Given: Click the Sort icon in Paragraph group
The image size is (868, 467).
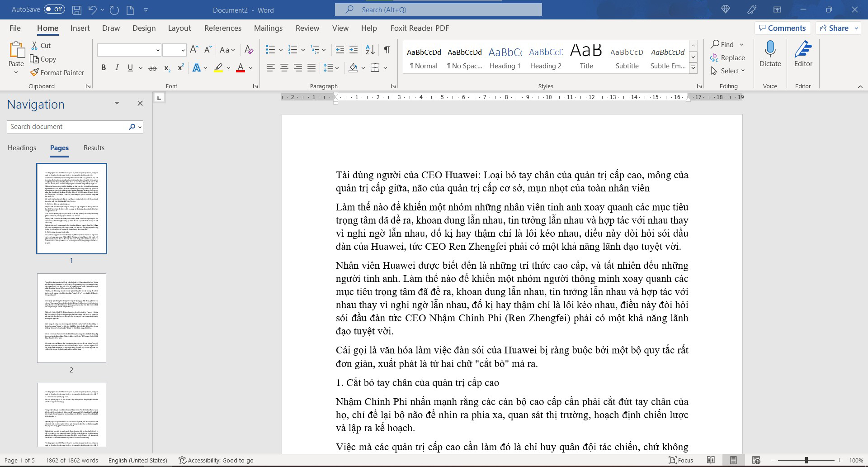Looking at the screenshot, I should pos(370,50).
